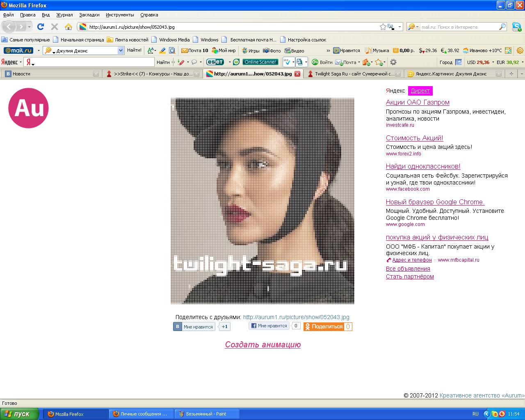525x420 pixels.
Task: Click the Mail.ru logo button in the toolbar
Action: pyautogui.click(x=18, y=50)
